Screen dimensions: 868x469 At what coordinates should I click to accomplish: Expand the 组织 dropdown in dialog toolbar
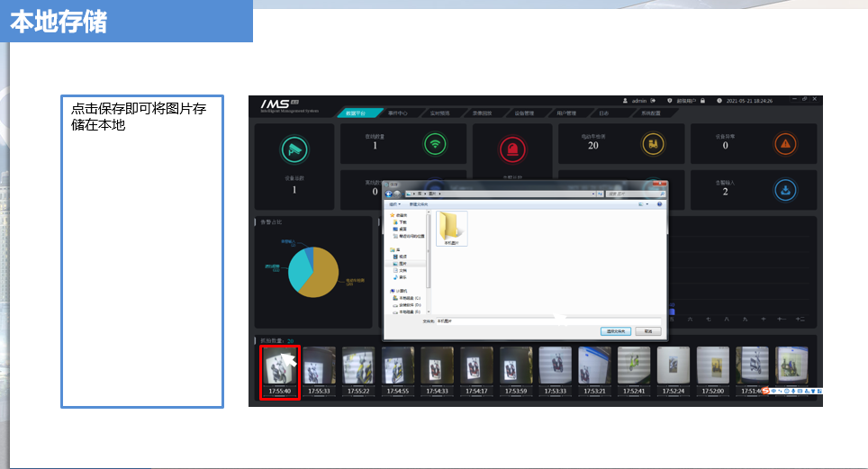pos(394,204)
